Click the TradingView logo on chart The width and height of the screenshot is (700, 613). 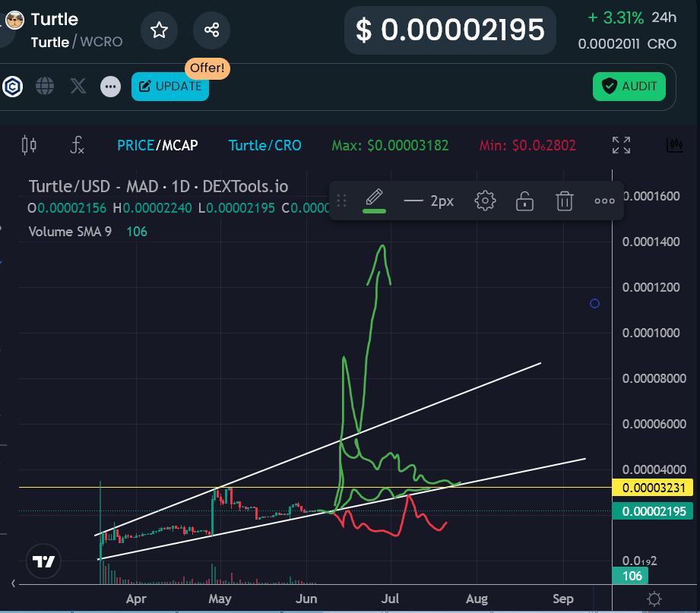(x=43, y=561)
